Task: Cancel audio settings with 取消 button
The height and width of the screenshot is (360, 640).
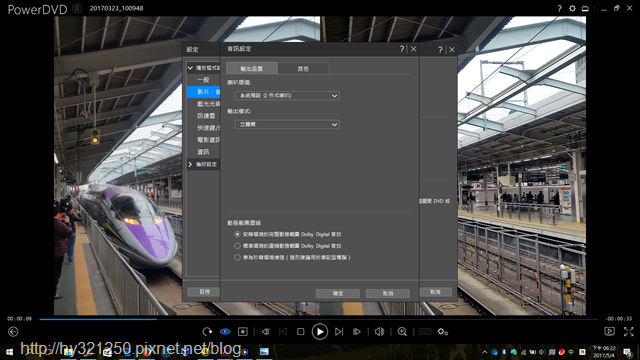Action: (x=388, y=293)
